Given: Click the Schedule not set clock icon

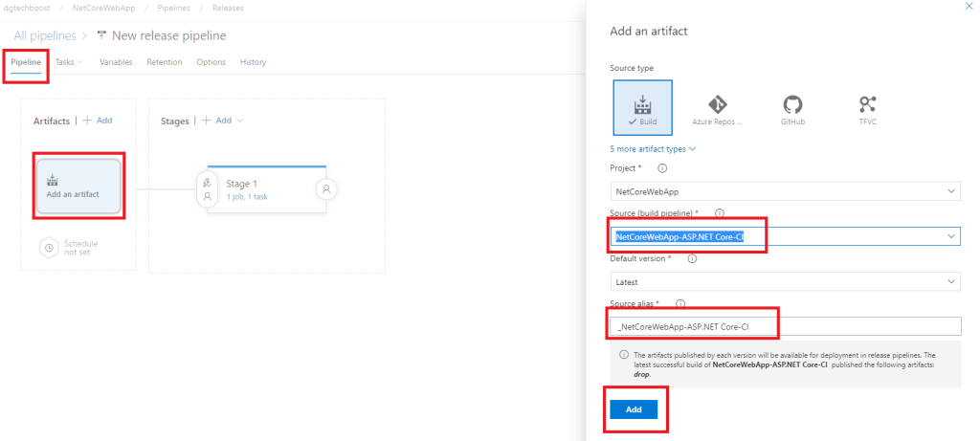Looking at the screenshot, I should tap(50, 248).
